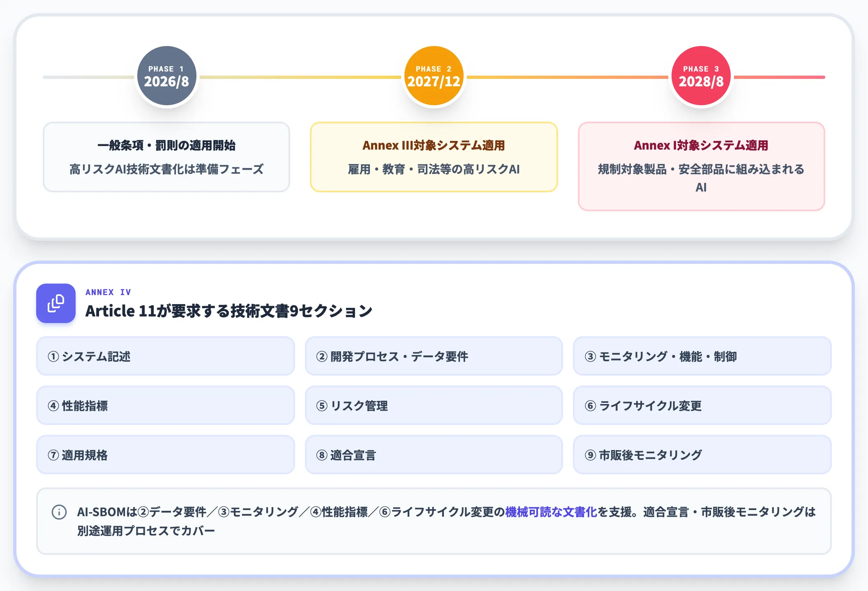868x591 pixels.
Task: Open the 一般条項・罰則の適用開始 card
Action: tap(166, 157)
